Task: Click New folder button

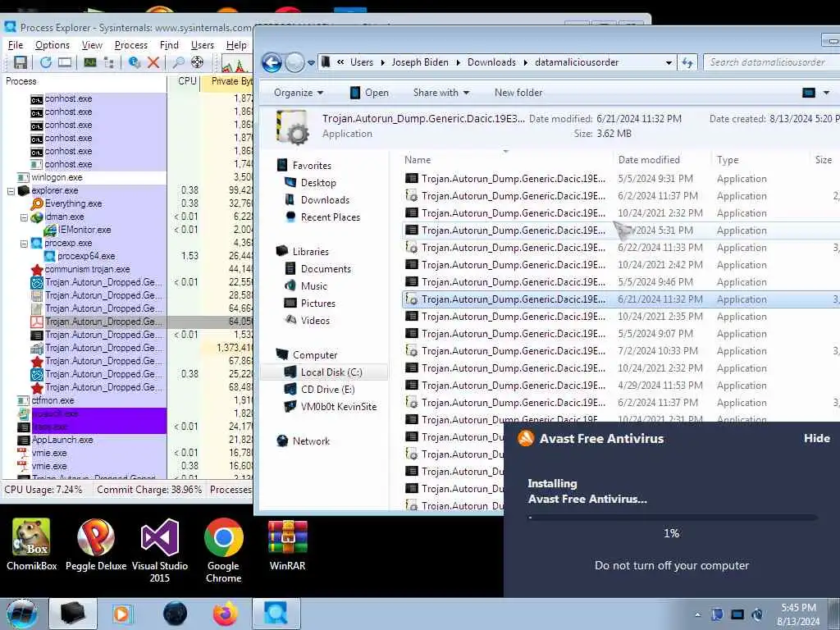Action: click(518, 93)
